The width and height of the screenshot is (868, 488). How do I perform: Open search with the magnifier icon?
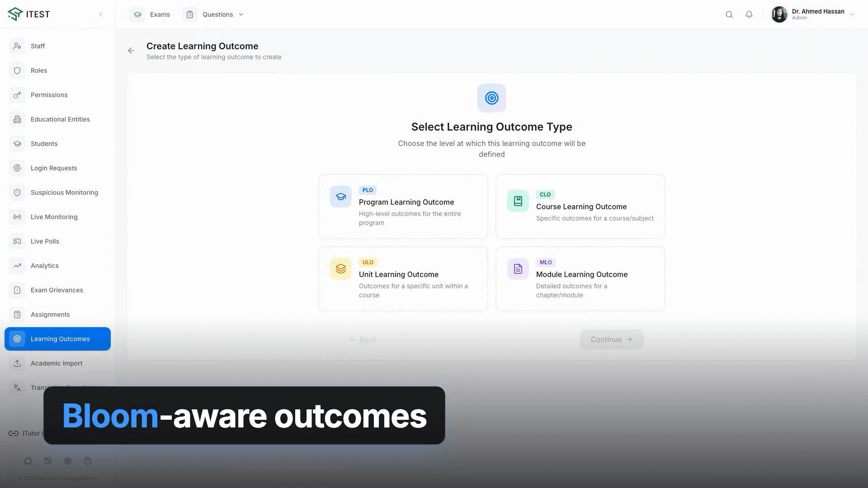tap(729, 14)
